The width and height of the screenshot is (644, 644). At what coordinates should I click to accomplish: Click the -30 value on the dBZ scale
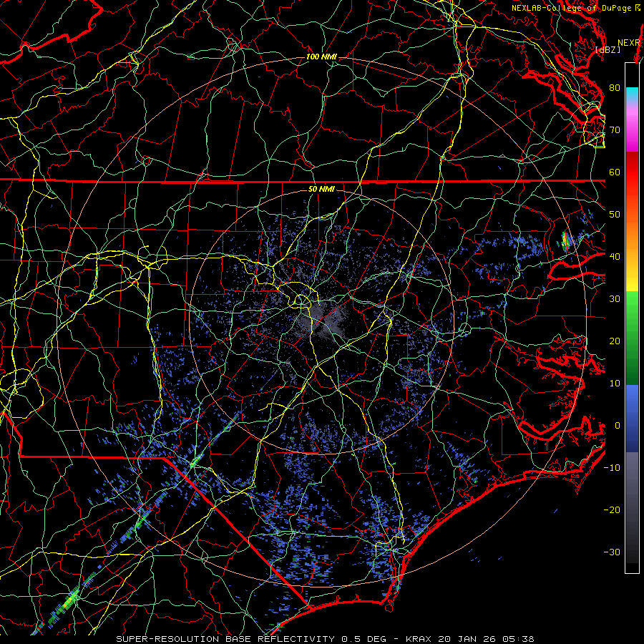point(612,552)
